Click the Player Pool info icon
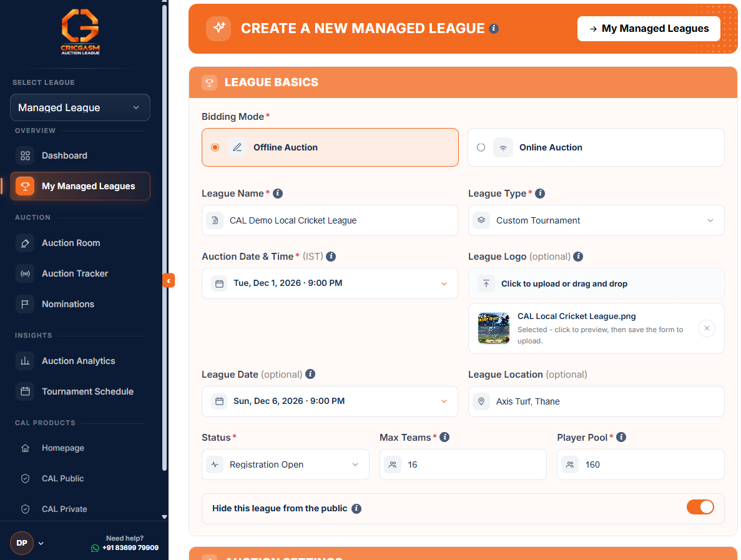The width and height of the screenshot is (741, 560). click(x=621, y=437)
